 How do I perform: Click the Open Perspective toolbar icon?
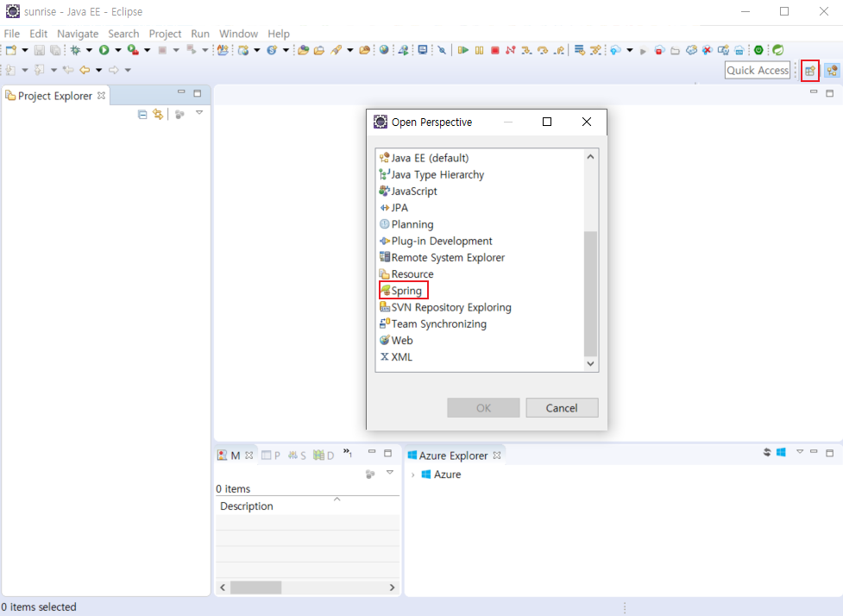809,71
